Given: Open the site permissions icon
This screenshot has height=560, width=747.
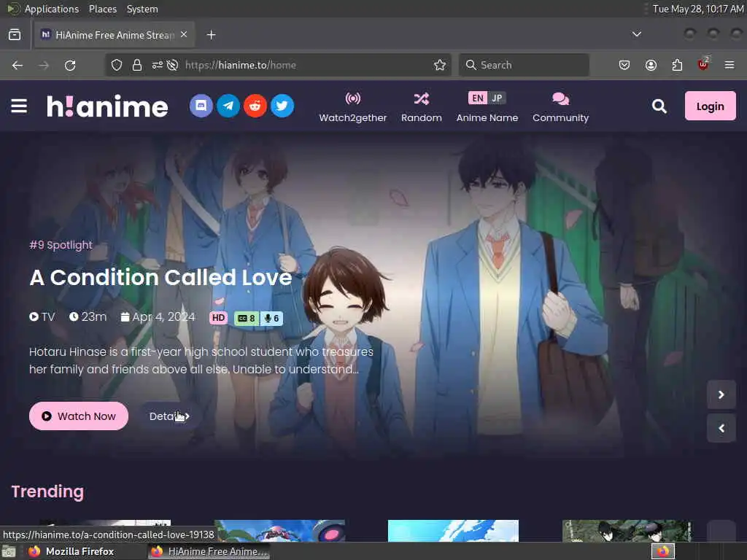Looking at the screenshot, I should click(x=158, y=65).
